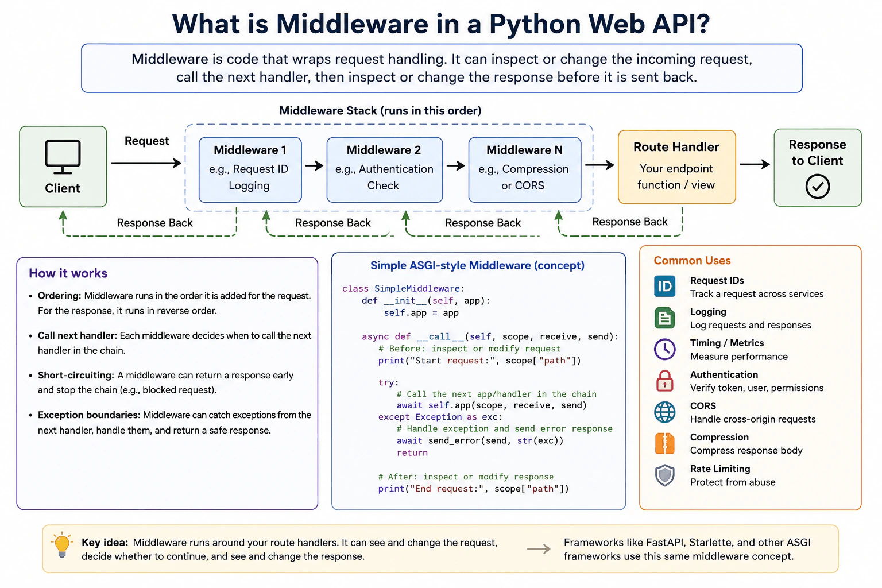Click the 'Request' arrow label
Viewport: 882px width, 588px height.
[x=146, y=141]
